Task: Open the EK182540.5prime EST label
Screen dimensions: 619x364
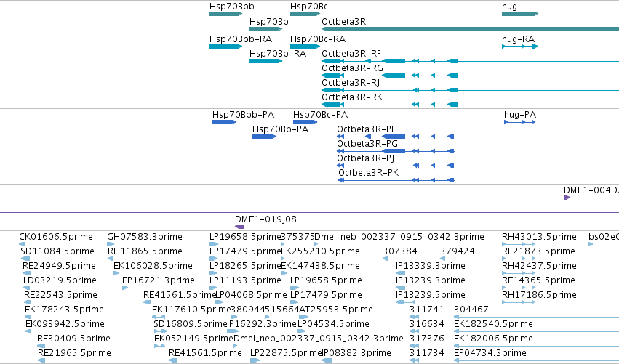Action: coord(493,324)
